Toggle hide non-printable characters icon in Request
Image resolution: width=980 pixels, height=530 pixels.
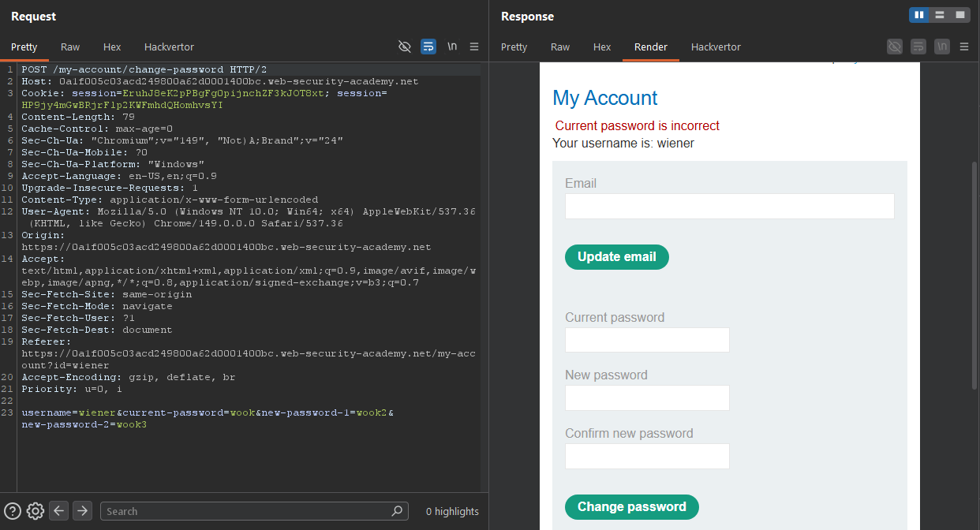coord(405,47)
